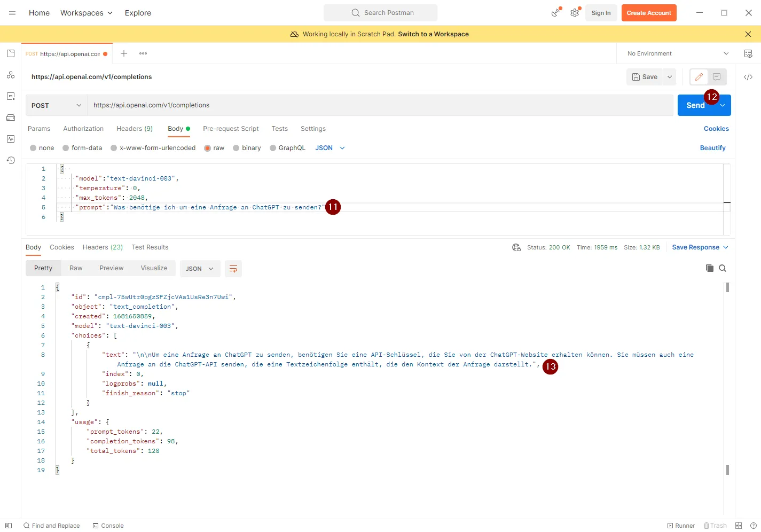This screenshot has height=532, width=761.
Task: Open the History sidebar icon
Action: [x=11, y=160]
